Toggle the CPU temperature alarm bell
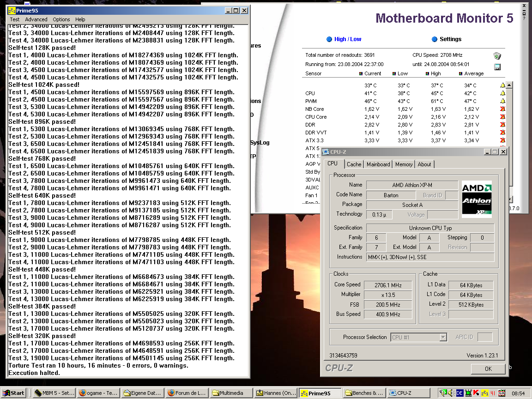 click(502, 93)
